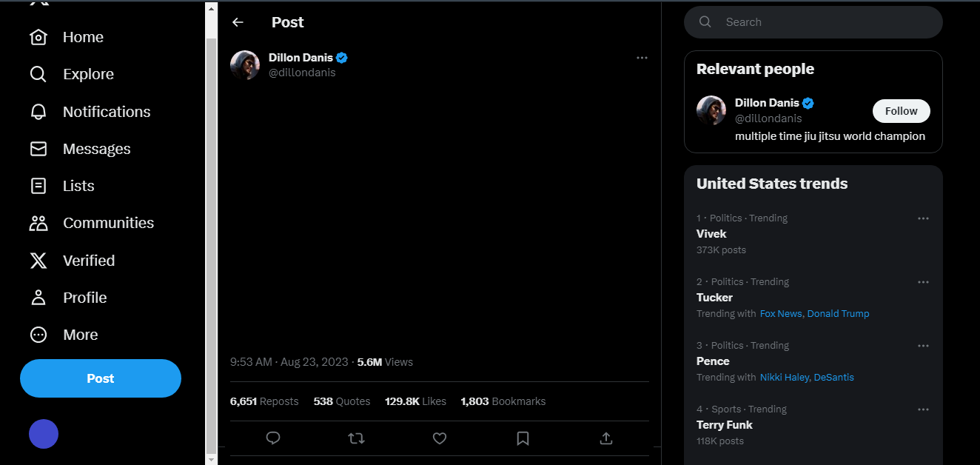Follow Dillon Danis
The width and height of the screenshot is (980, 465).
pyautogui.click(x=901, y=111)
